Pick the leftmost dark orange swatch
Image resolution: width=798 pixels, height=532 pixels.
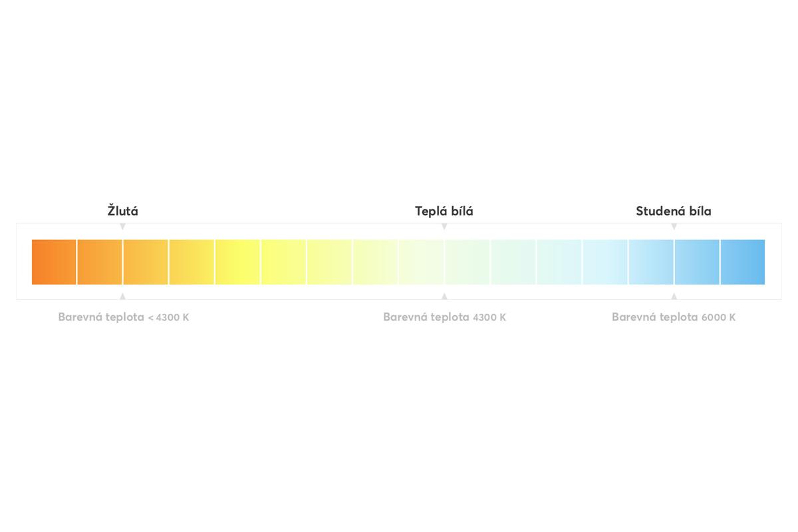coord(54,262)
